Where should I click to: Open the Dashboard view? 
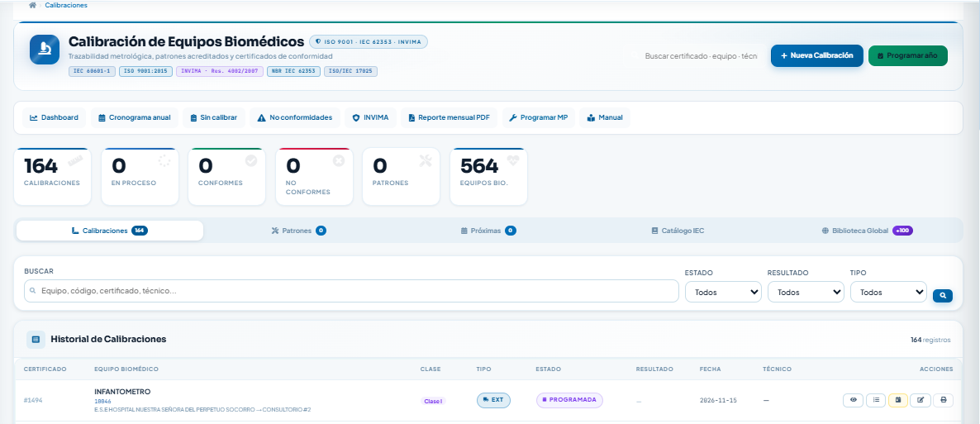click(x=54, y=117)
